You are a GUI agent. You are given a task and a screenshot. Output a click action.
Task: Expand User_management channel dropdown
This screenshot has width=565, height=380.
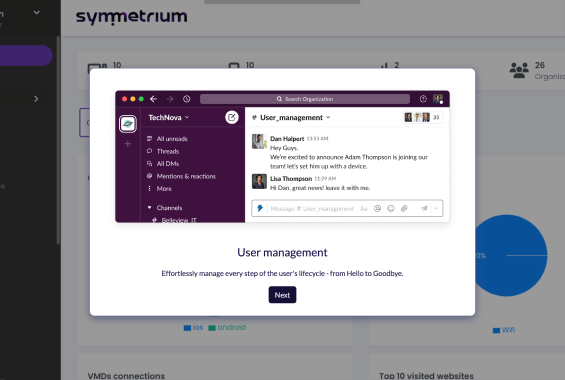(x=328, y=117)
